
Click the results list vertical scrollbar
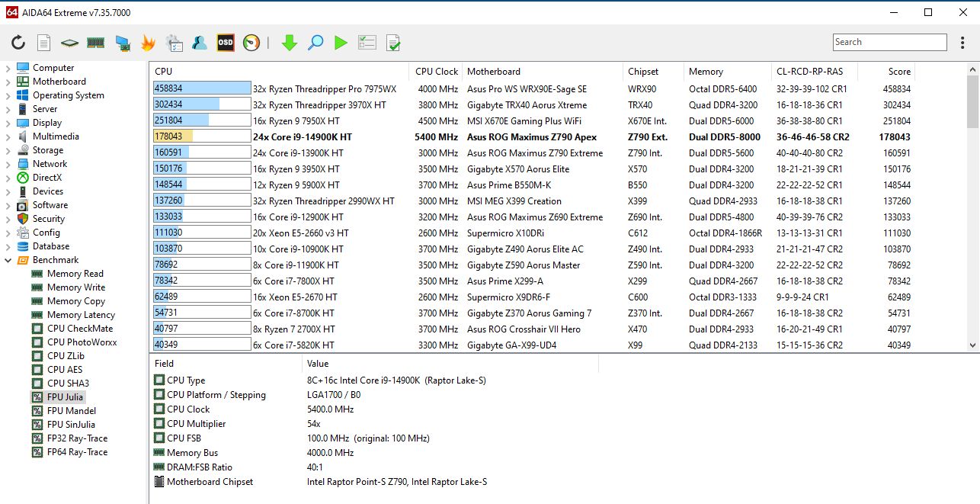coord(973,207)
